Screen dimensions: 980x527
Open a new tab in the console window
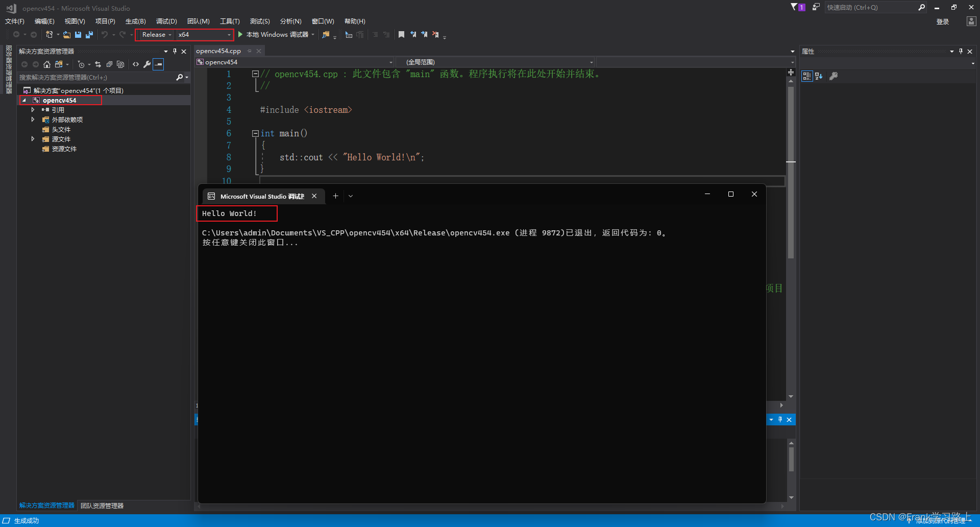(335, 196)
